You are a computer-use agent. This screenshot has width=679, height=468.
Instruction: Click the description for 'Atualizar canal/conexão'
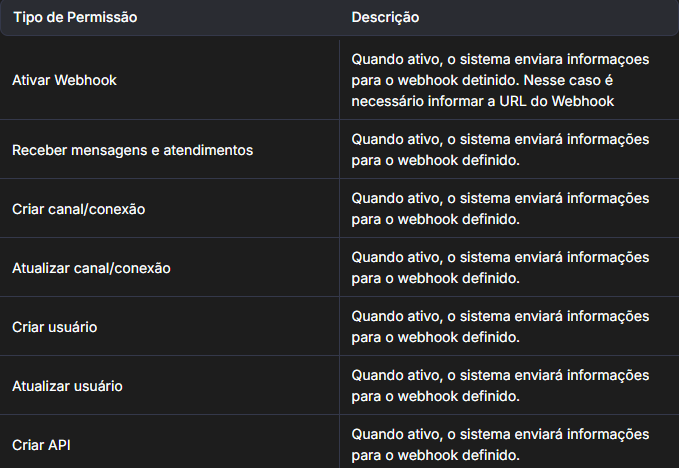coord(500,268)
